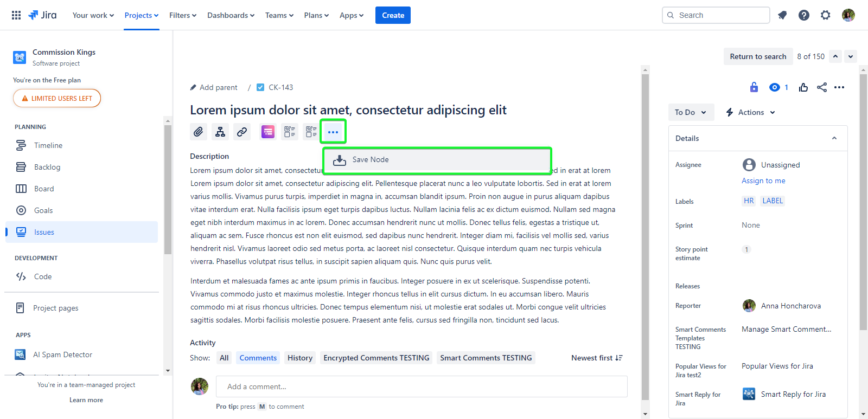Screen dimensions: 868x419
Task: Toggle the watch issue eye icon
Action: click(x=775, y=87)
